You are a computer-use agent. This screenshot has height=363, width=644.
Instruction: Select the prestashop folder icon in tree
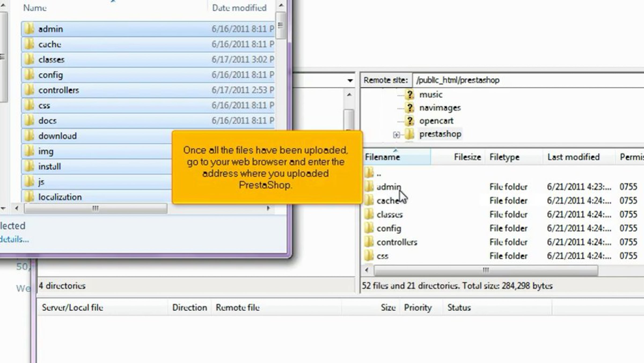click(x=409, y=134)
